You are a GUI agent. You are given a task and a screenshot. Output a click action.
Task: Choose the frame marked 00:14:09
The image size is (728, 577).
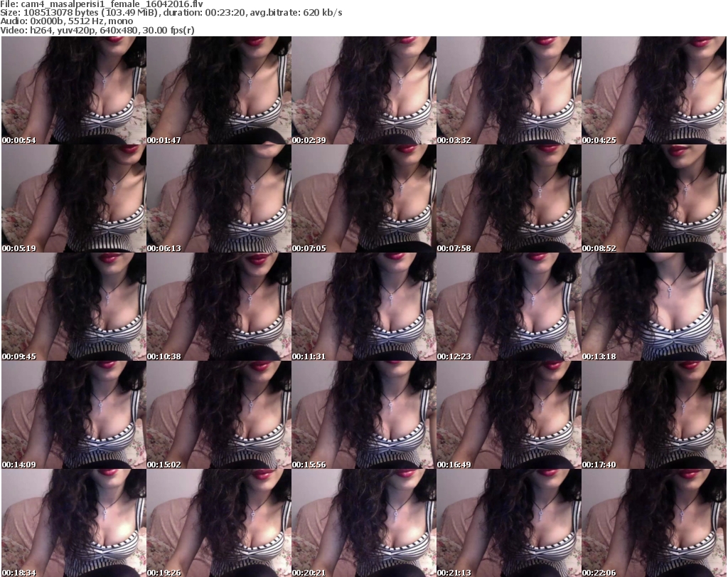click(74, 414)
